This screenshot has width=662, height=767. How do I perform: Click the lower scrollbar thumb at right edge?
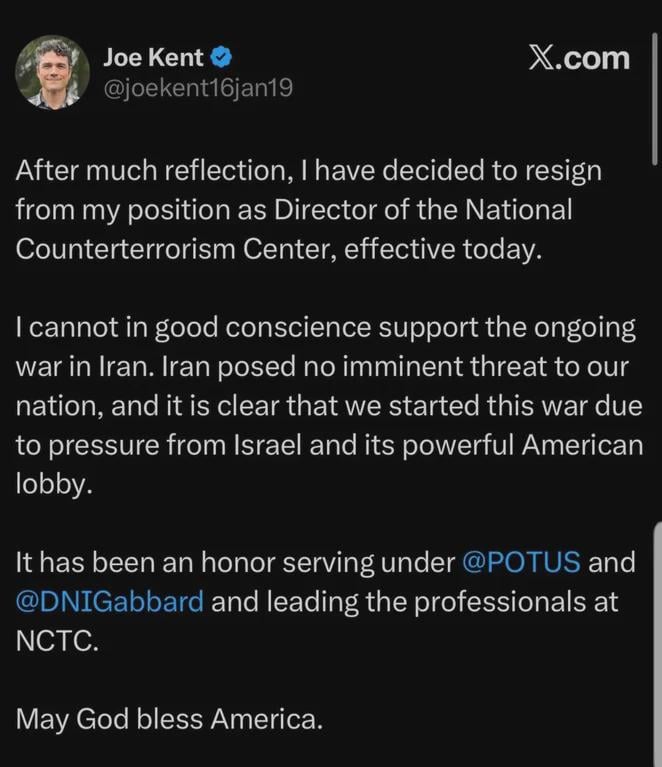657,640
